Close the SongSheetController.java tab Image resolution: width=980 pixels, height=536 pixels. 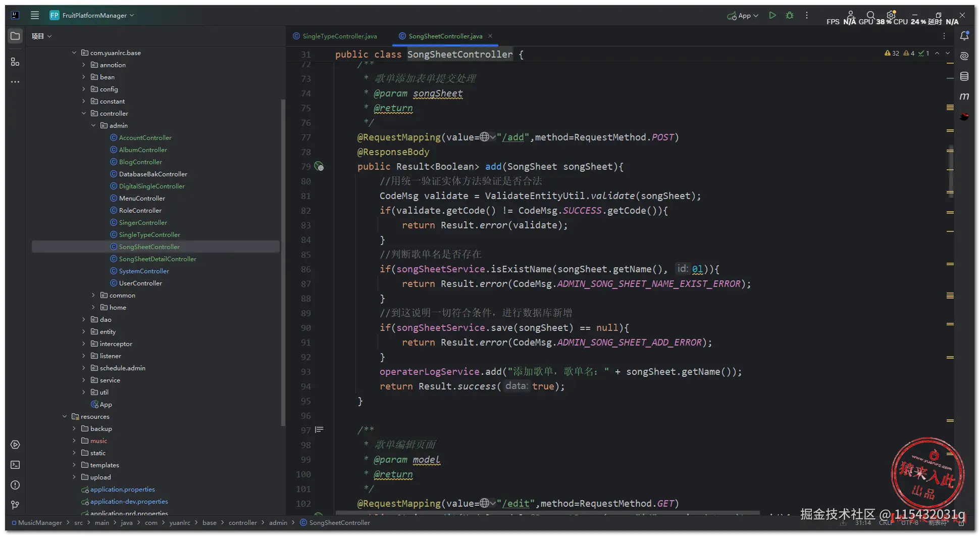[490, 36]
